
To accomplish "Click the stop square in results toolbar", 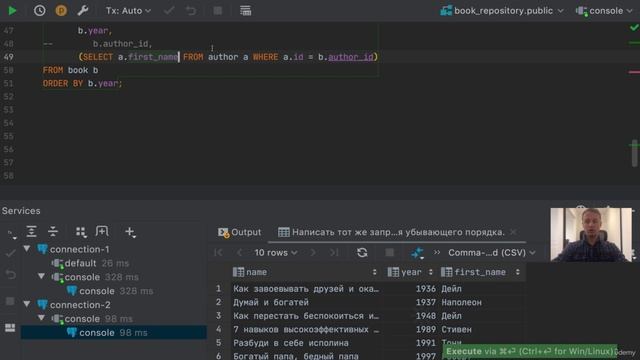I will click(389, 253).
